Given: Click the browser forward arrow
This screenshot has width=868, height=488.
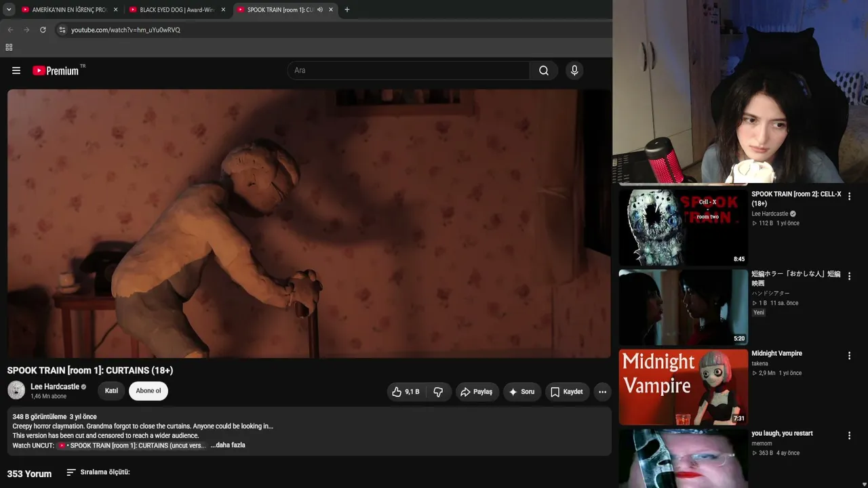Looking at the screenshot, I should coord(26,30).
